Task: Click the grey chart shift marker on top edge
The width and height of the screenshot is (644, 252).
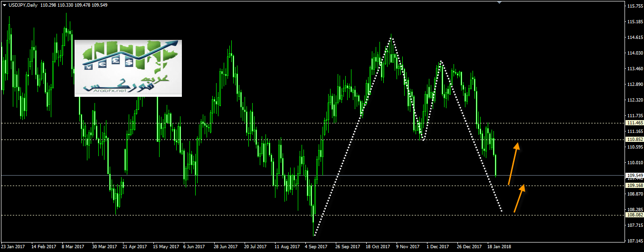Action: click(x=499, y=2)
